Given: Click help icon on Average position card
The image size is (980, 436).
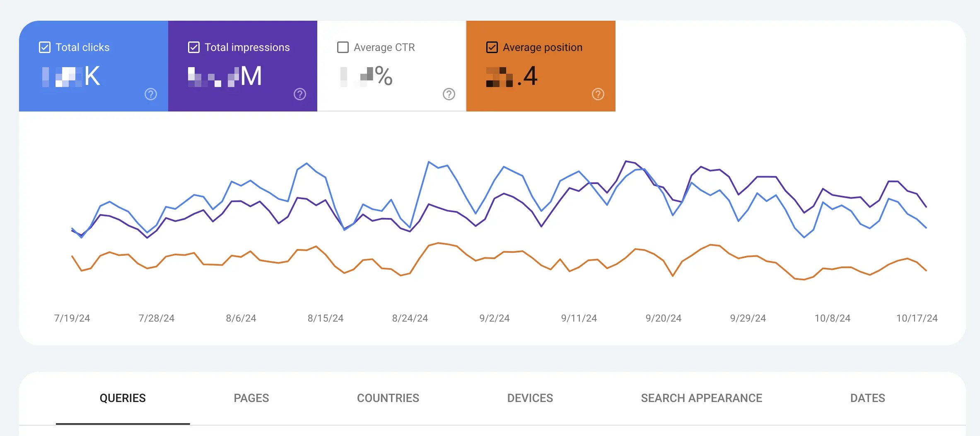Looking at the screenshot, I should 598,94.
